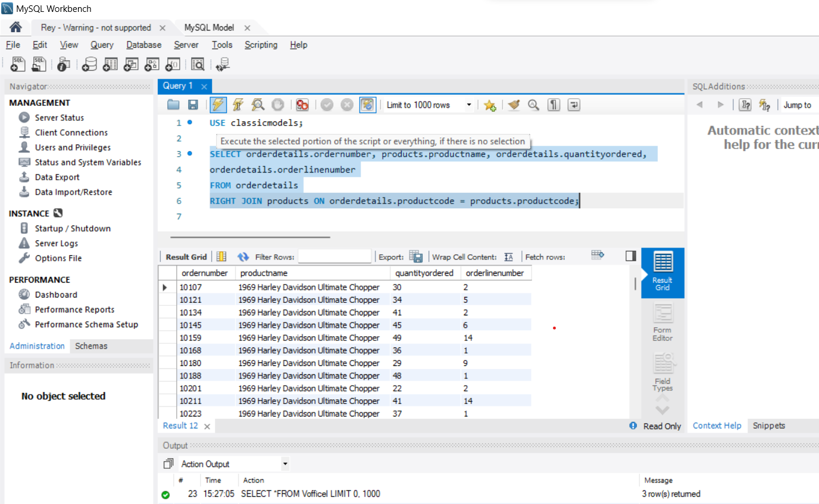
Task: Export recordset to external file icon
Action: [x=416, y=257]
